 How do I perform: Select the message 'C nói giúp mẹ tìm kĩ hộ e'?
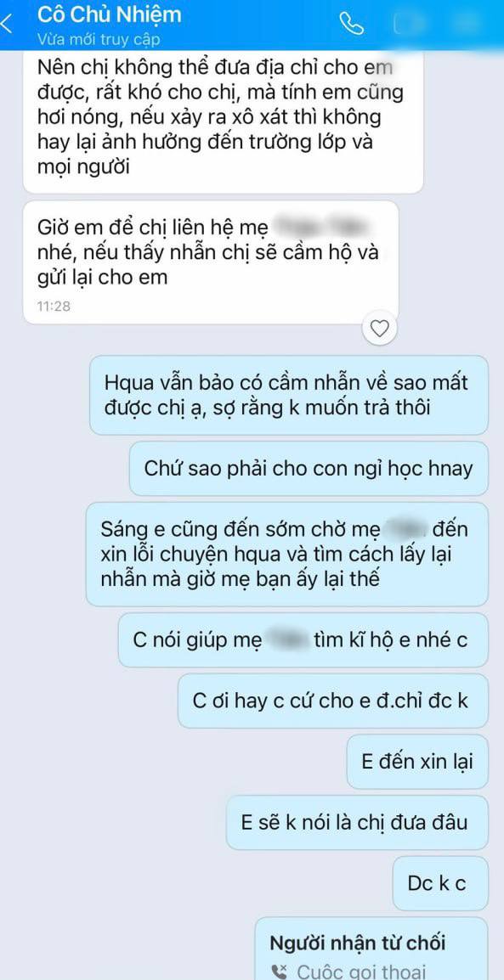click(x=303, y=639)
